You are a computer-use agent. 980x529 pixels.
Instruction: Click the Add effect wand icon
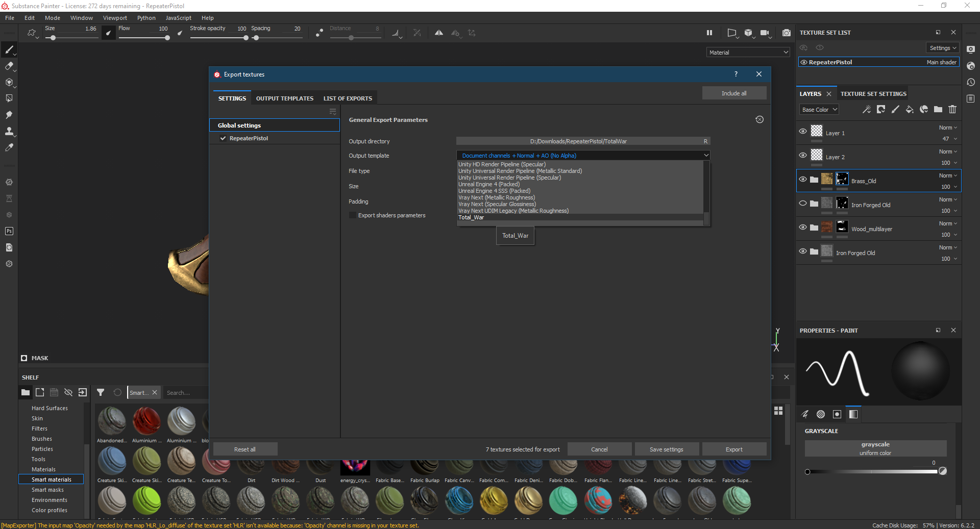[x=867, y=109]
